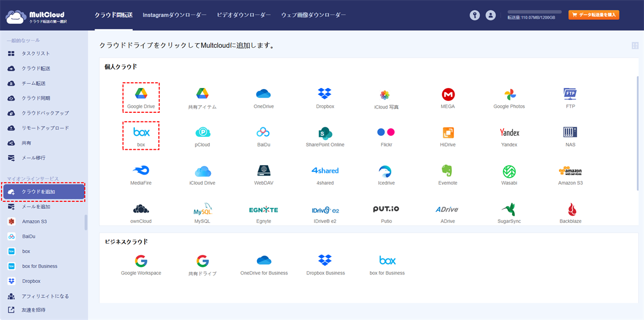Open ビデオダウンローダー tab
644x320 pixels.
[244, 15]
